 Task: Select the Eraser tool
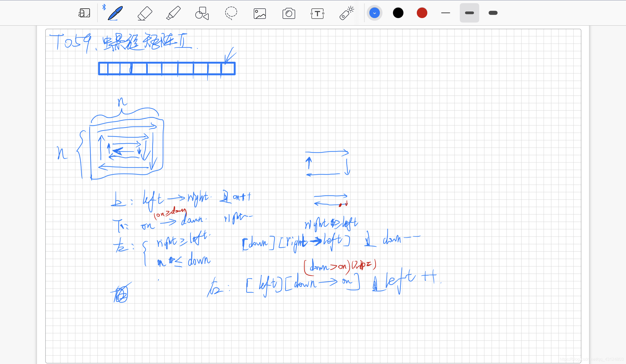(x=145, y=13)
